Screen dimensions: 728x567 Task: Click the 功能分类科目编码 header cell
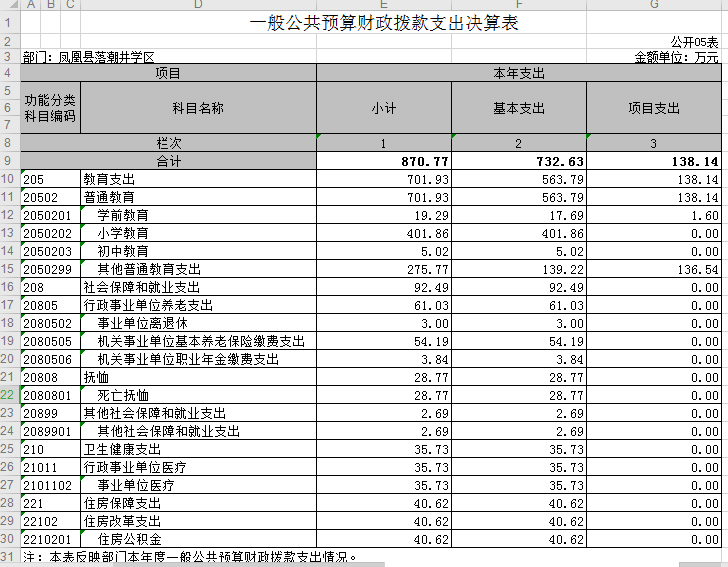tap(50, 108)
